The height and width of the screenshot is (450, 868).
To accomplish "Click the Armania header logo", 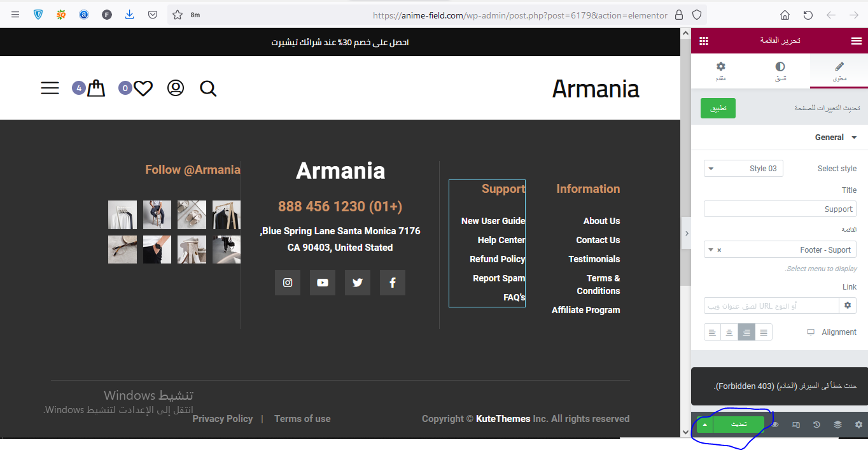I will pyautogui.click(x=596, y=88).
